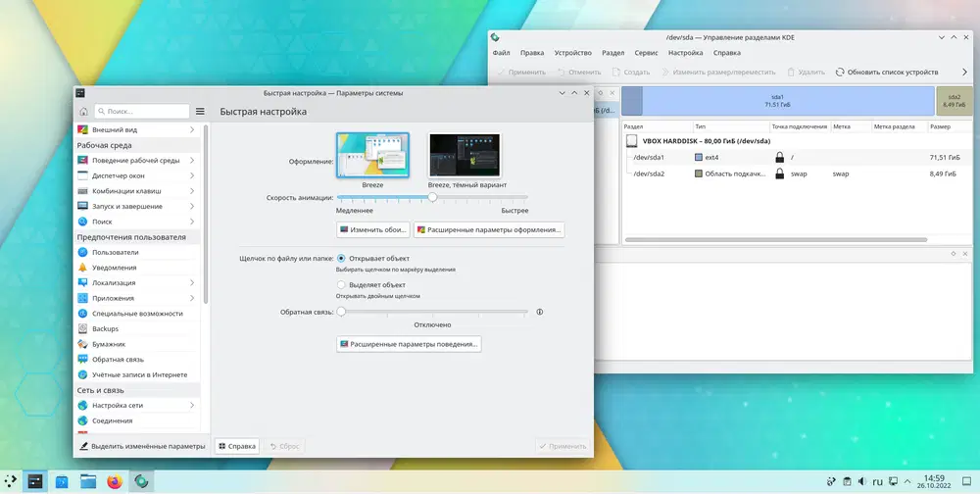Open the Пользователи settings page
The width and height of the screenshot is (980, 494).
pyautogui.click(x=136, y=252)
